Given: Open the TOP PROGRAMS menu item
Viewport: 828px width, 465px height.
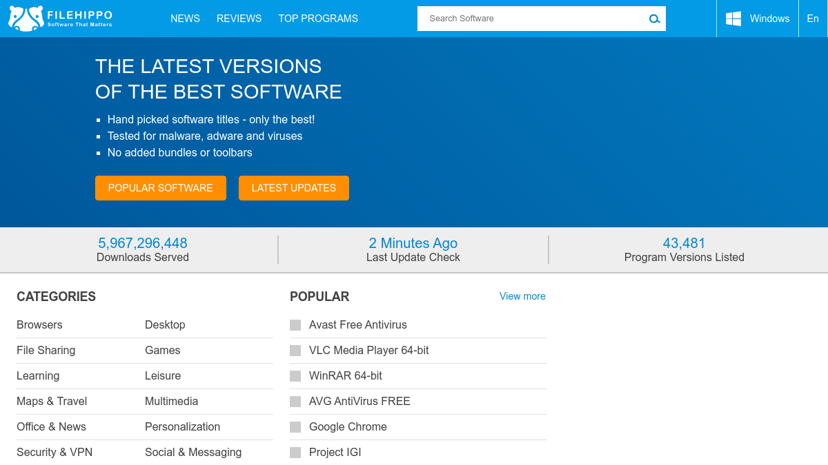Looking at the screenshot, I should 318,18.
